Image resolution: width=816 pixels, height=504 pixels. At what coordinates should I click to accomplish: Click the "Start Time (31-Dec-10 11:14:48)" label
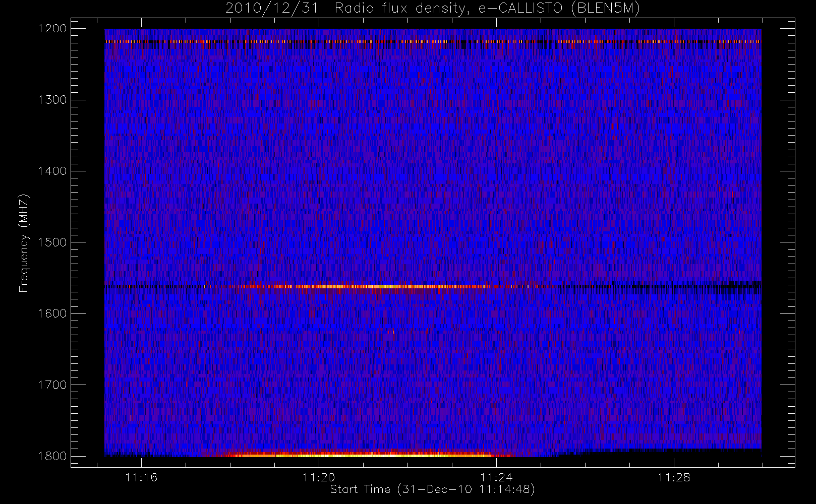432,489
